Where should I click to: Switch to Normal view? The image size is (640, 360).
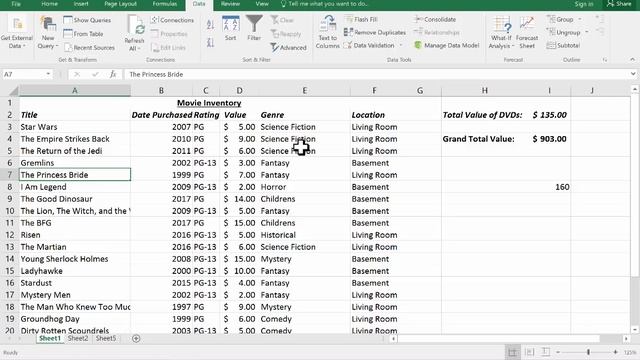click(x=512, y=352)
